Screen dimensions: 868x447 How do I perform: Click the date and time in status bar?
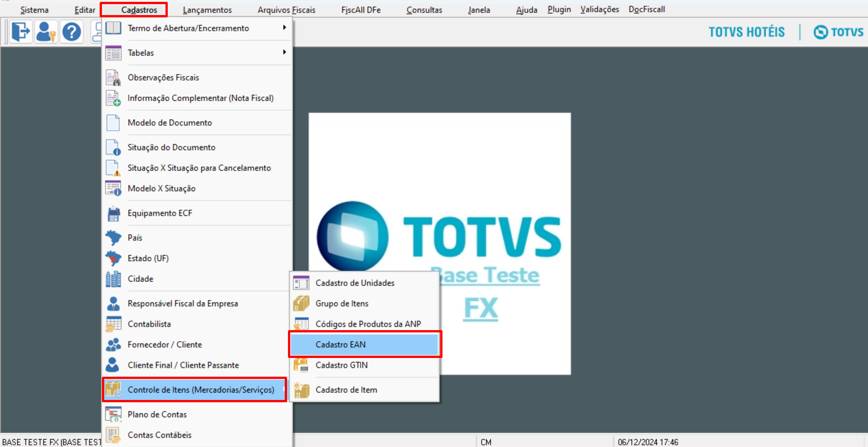coord(648,442)
